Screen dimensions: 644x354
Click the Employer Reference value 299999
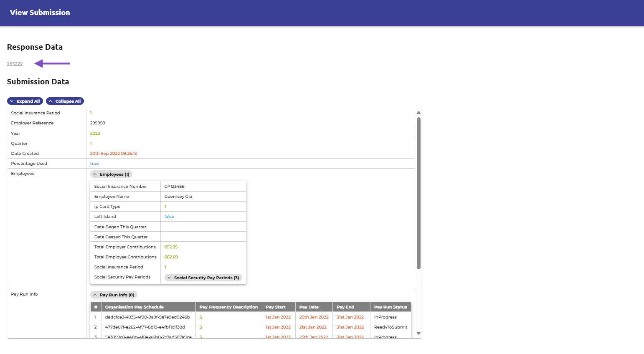coord(98,123)
